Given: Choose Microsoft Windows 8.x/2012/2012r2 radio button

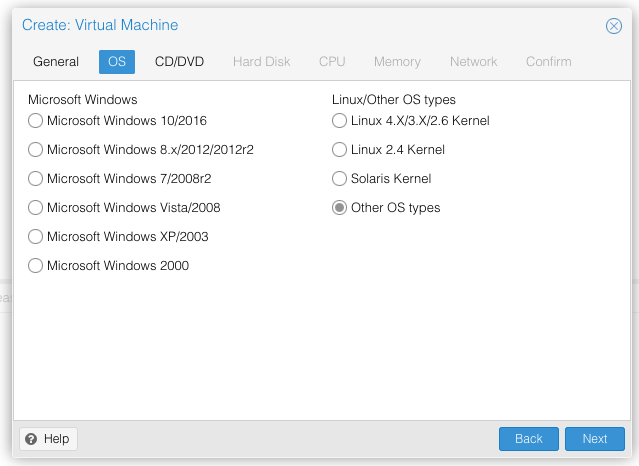Looking at the screenshot, I should (x=36, y=150).
